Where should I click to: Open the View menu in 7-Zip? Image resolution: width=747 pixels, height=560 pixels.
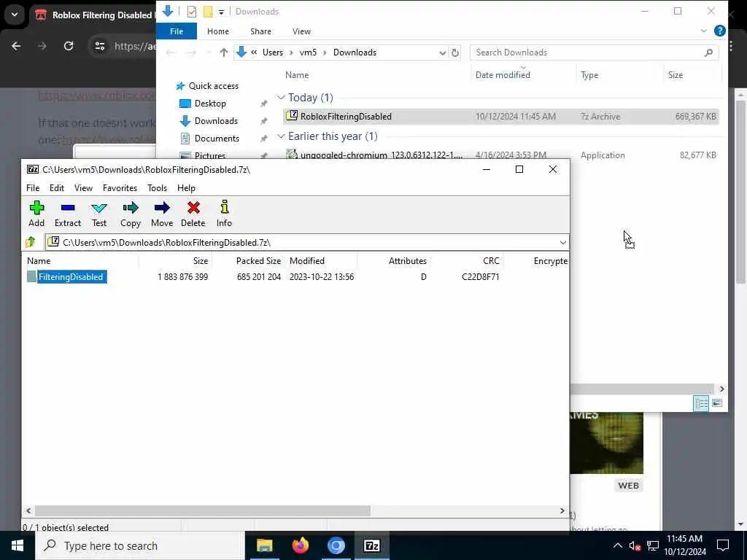[x=83, y=188]
